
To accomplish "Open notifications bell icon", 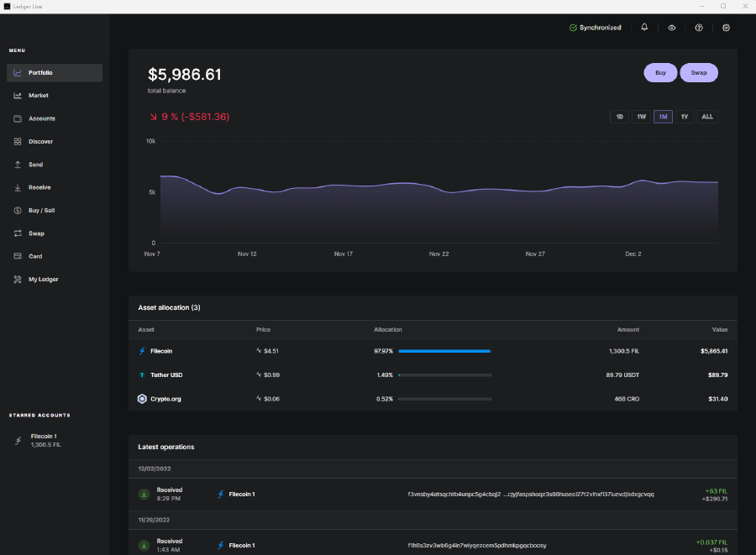I will [644, 28].
